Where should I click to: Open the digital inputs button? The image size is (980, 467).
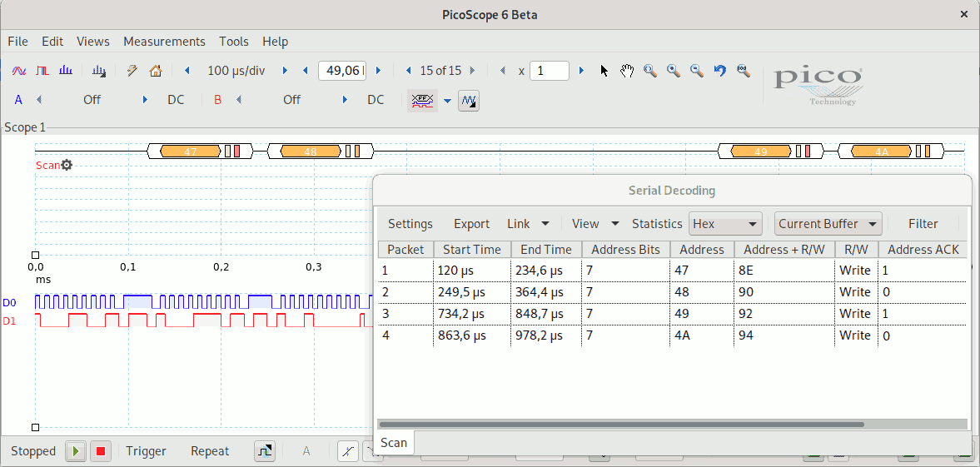422,100
